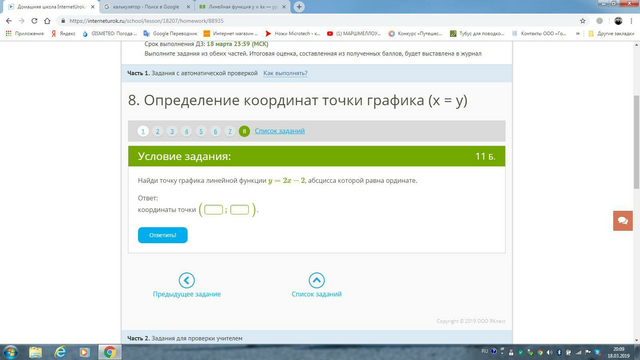Open the media player taskbar icon
Image resolution: width=640 pixels, height=360 pixels.
(x=84, y=352)
